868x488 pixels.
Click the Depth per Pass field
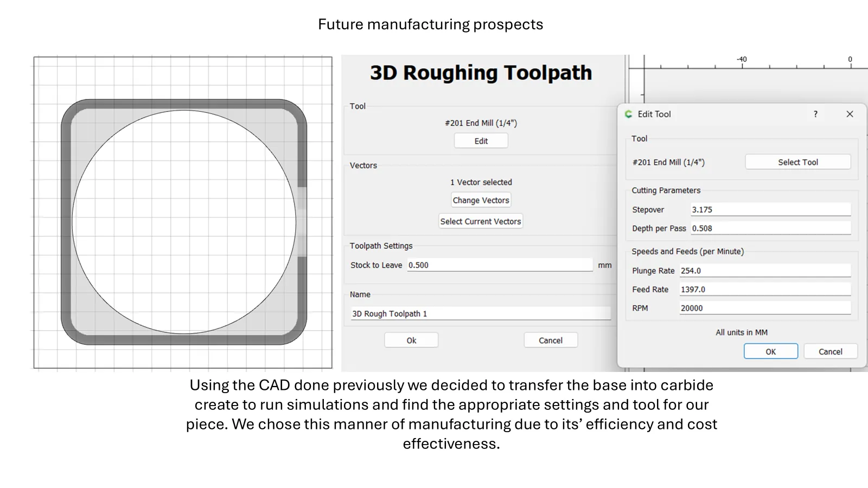771,228
